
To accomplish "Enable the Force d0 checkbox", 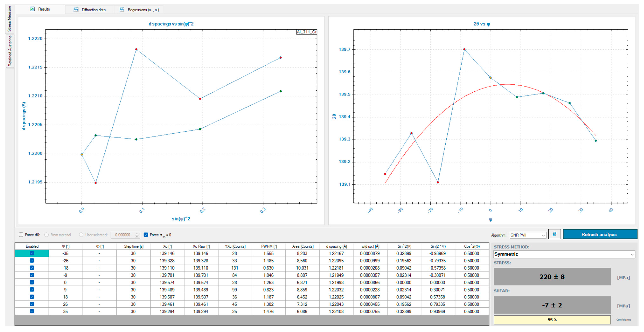I will (x=21, y=235).
